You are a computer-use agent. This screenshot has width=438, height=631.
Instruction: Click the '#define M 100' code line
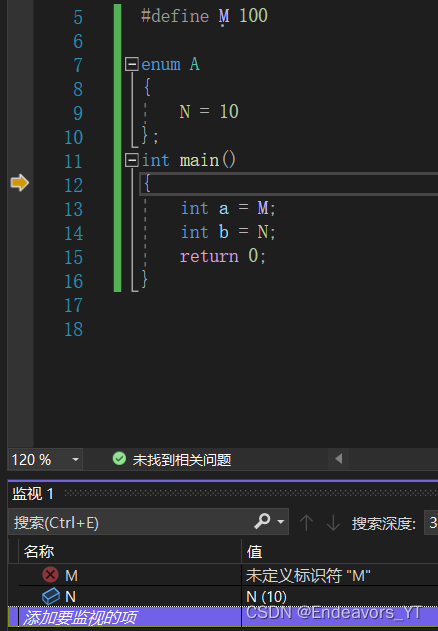coord(204,16)
